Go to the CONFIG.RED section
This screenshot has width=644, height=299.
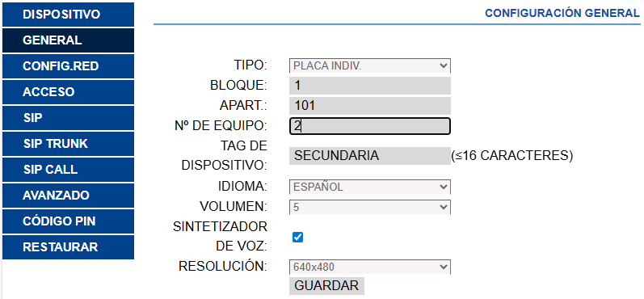68,66
